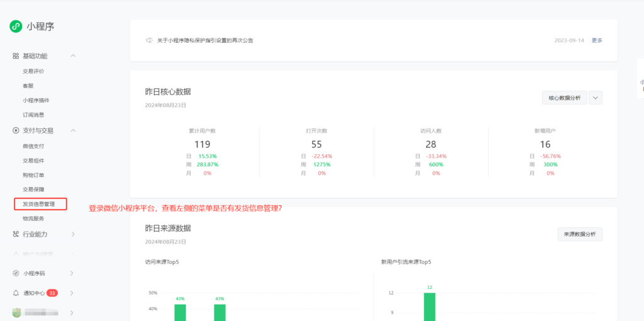
Task: Click the 来源数据分析 button
Action: point(579,234)
